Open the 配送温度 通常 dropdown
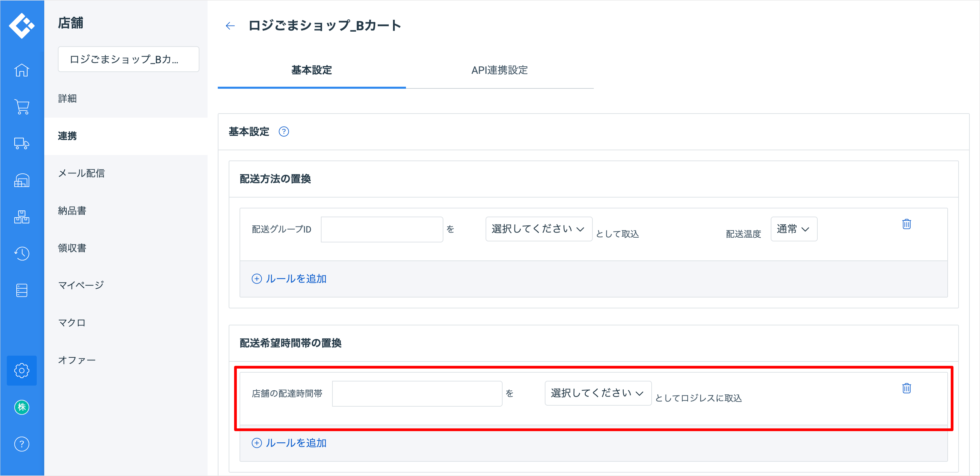Image resolution: width=980 pixels, height=476 pixels. tap(794, 229)
